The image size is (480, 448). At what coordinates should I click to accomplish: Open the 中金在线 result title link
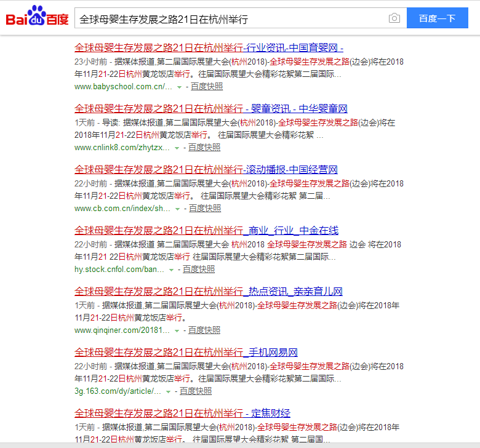pyautogui.click(x=206, y=231)
